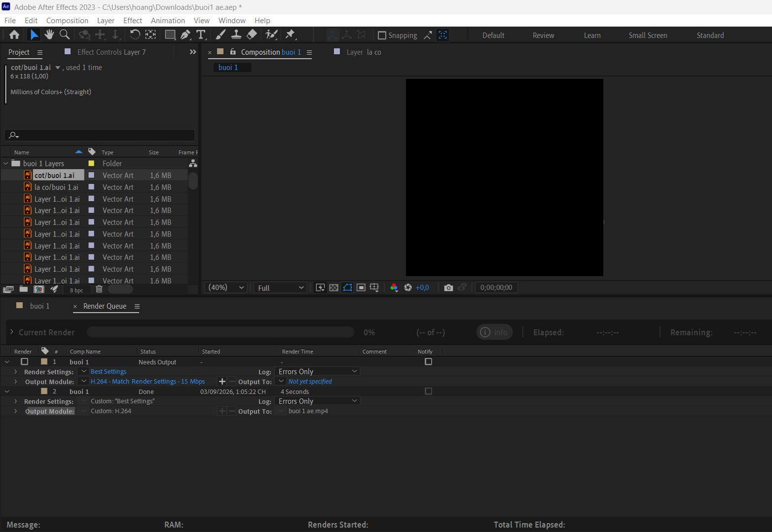The width and height of the screenshot is (772, 532).
Task: Toggle mask and shape path visibility
Action: pos(348,287)
